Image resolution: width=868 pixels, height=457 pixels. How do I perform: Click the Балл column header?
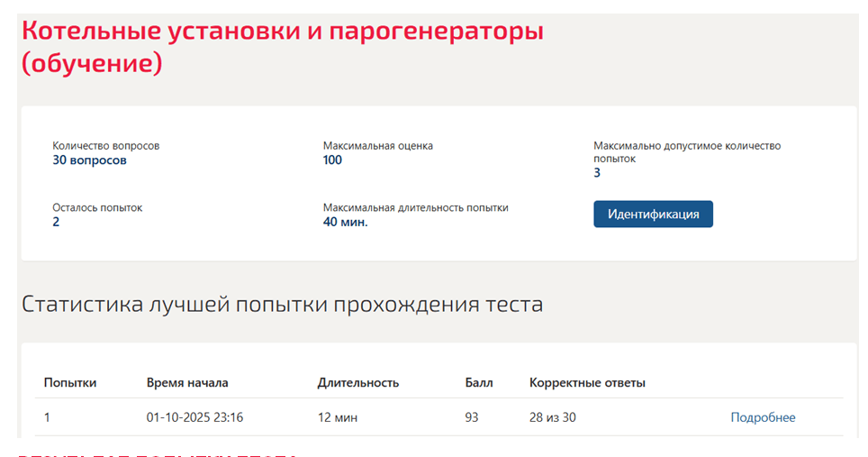click(479, 383)
